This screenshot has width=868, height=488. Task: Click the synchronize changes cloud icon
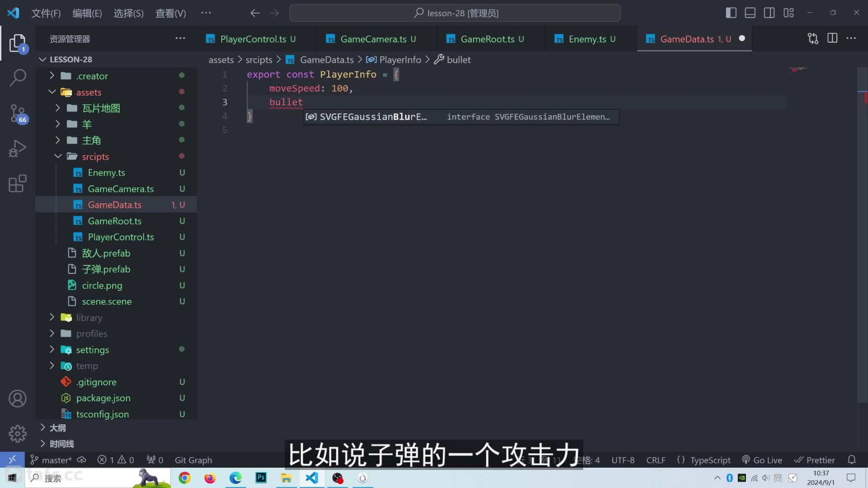pyautogui.click(x=82, y=460)
